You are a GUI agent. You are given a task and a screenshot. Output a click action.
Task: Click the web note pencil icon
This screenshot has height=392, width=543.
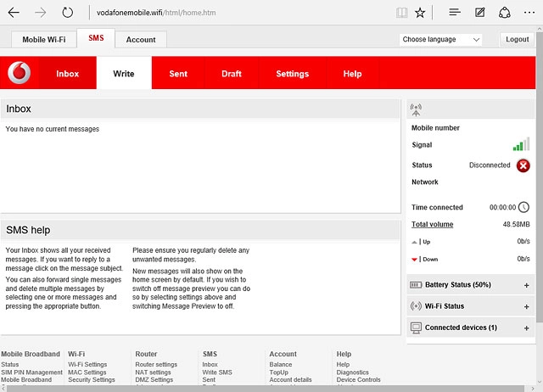(480, 13)
